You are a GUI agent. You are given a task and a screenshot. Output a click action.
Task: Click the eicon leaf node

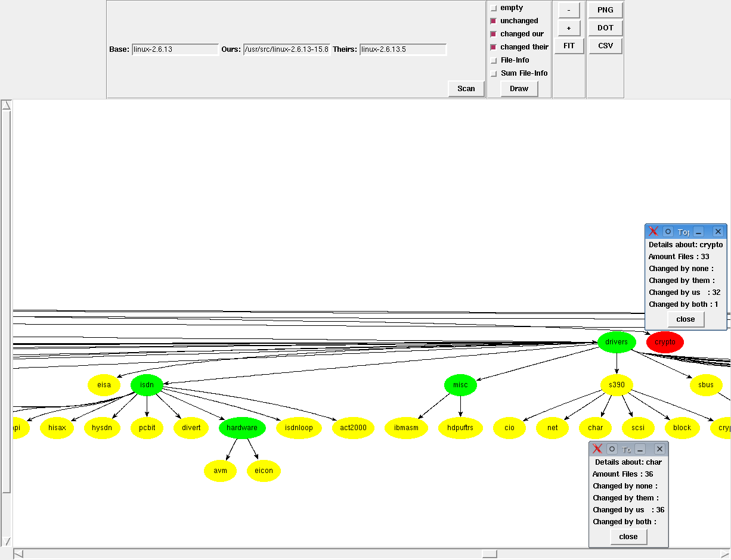point(264,471)
